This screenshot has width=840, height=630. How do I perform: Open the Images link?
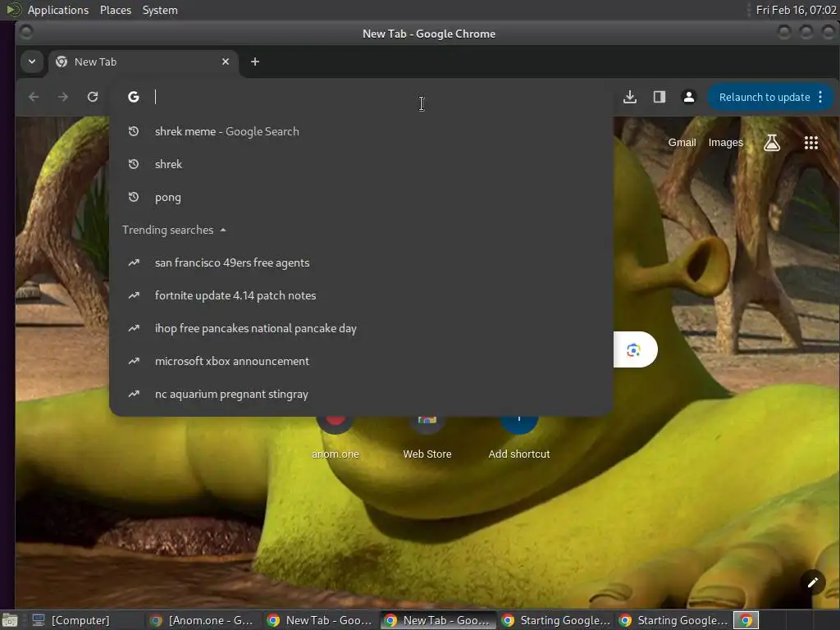pyautogui.click(x=725, y=143)
